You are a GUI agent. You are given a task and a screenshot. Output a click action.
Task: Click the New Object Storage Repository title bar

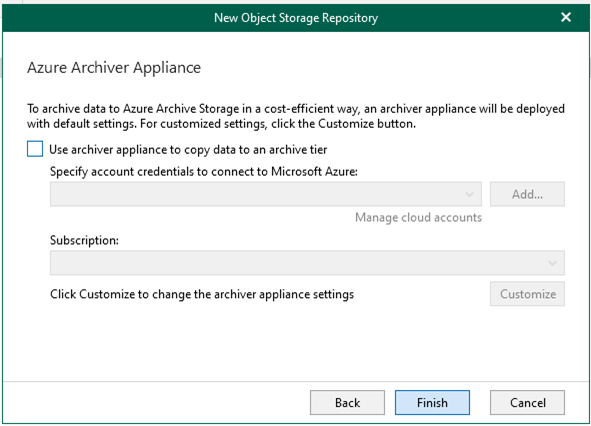click(x=296, y=18)
